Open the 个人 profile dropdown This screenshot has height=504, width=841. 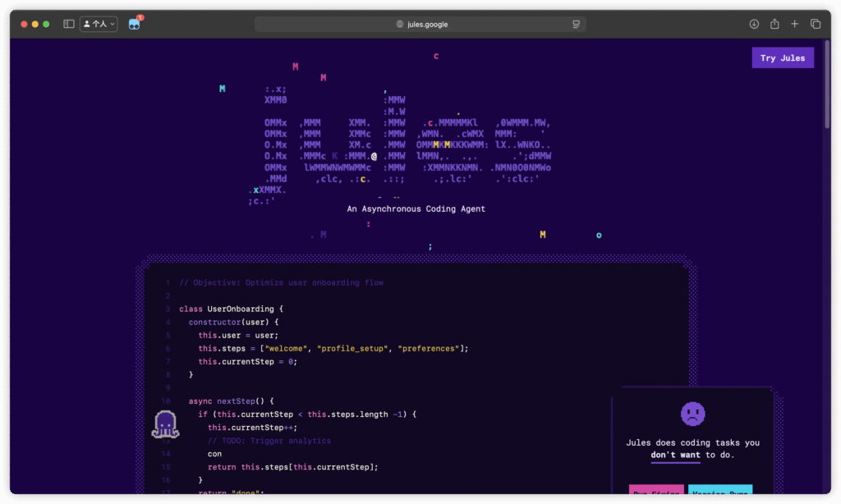[x=99, y=24]
